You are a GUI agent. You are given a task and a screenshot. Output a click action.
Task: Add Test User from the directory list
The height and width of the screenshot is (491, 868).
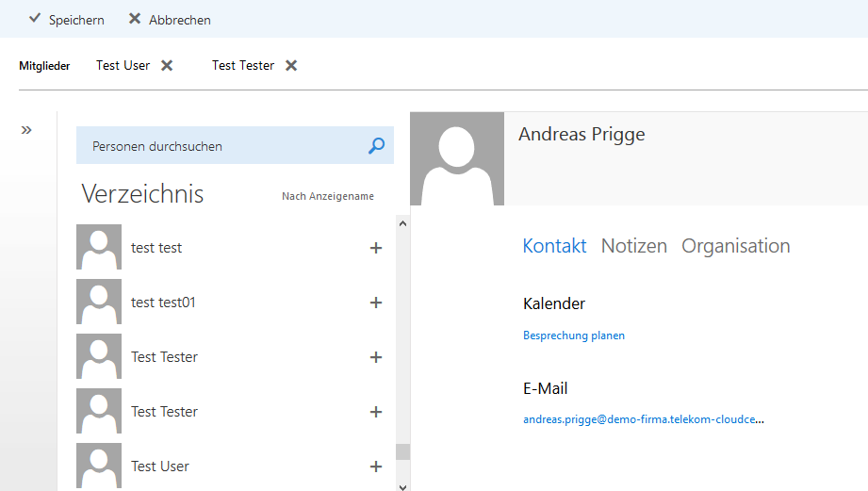click(376, 466)
